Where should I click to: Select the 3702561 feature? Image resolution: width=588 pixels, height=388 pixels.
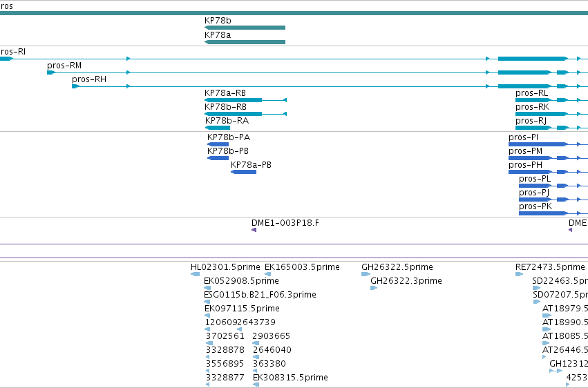(x=209, y=343)
